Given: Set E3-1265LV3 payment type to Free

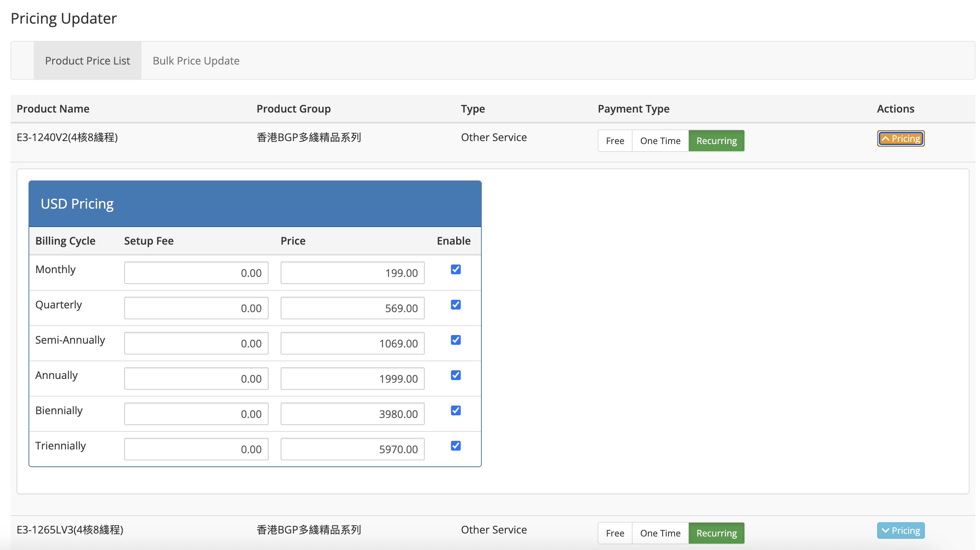Looking at the screenshot, I should coord(615,533).
